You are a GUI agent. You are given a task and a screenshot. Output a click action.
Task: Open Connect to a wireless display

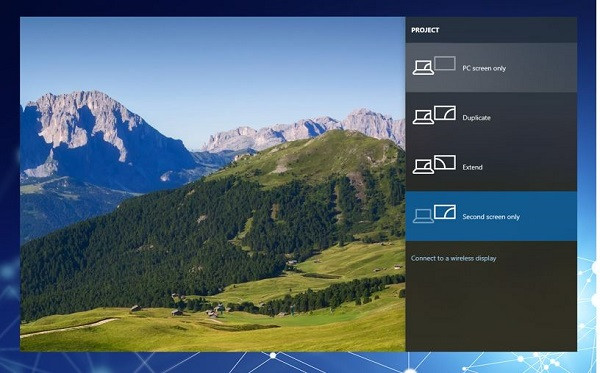tap(453, 258)
